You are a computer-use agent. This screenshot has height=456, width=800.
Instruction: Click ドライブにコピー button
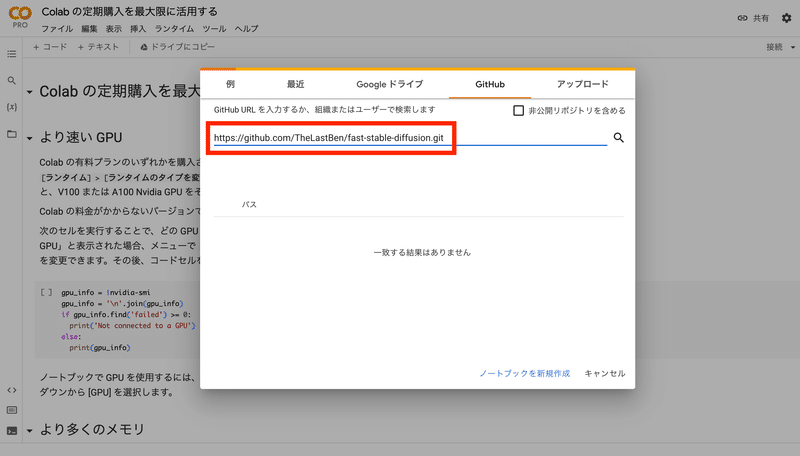[x=178, y=47]
